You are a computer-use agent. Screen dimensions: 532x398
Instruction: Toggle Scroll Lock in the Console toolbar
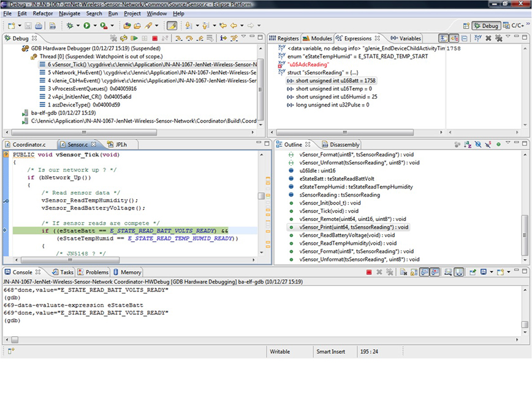pyautogui.click(x=414, y=272)
